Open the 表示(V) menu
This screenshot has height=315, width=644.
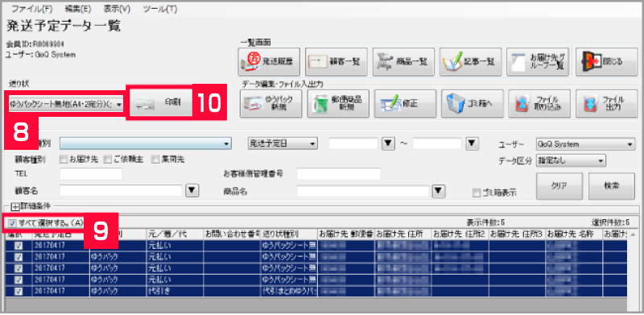(x=117, y=9)
